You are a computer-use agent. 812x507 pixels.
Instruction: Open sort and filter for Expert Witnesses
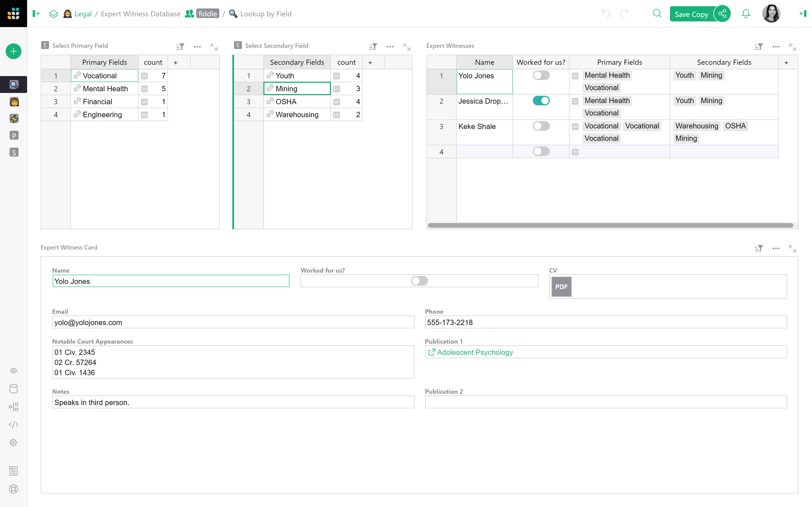point(759,46)
